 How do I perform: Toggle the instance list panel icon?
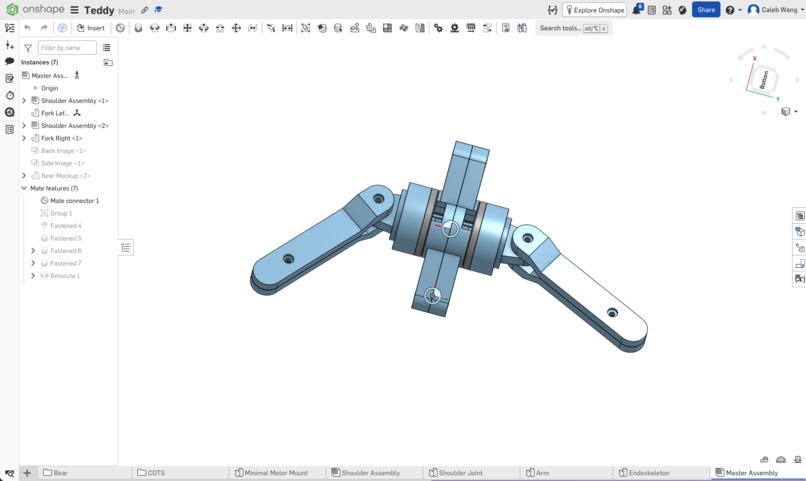click(x=9, y=28)
